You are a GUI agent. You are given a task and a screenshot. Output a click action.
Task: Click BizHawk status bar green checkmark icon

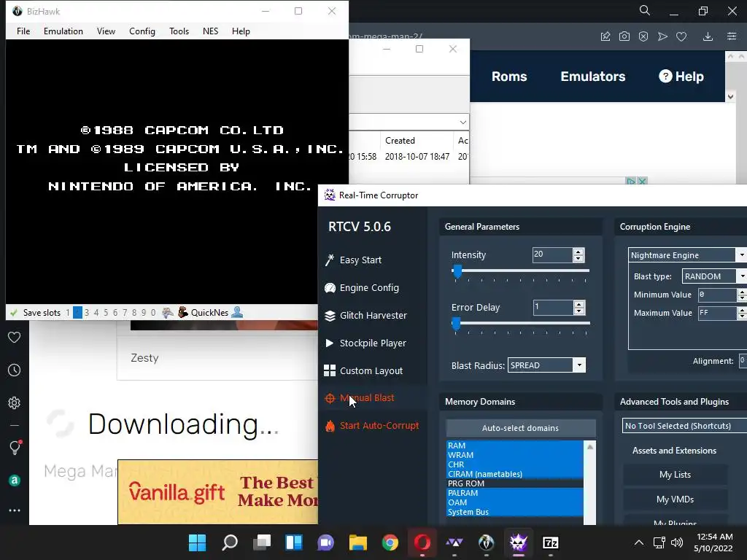point(14,313)
